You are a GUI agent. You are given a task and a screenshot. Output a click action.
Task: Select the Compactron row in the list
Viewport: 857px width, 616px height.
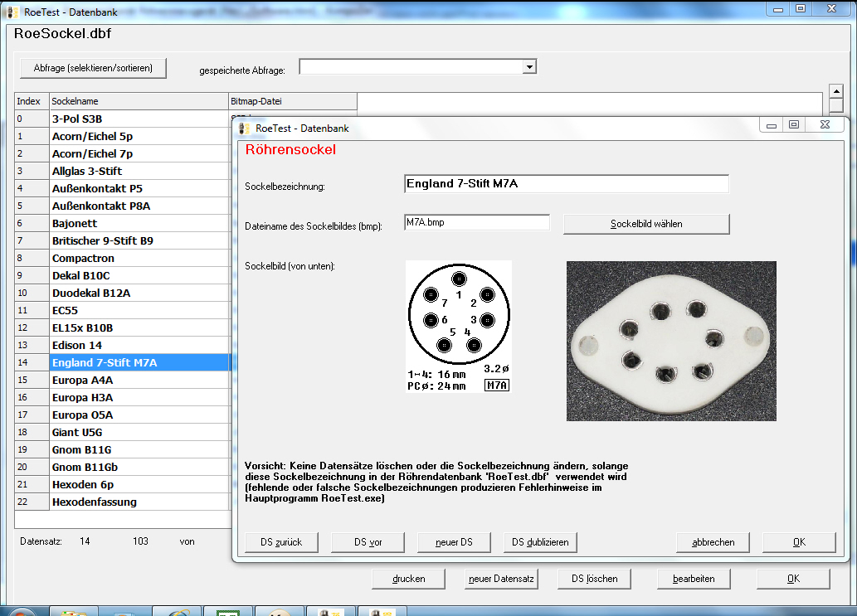(138, 258)
